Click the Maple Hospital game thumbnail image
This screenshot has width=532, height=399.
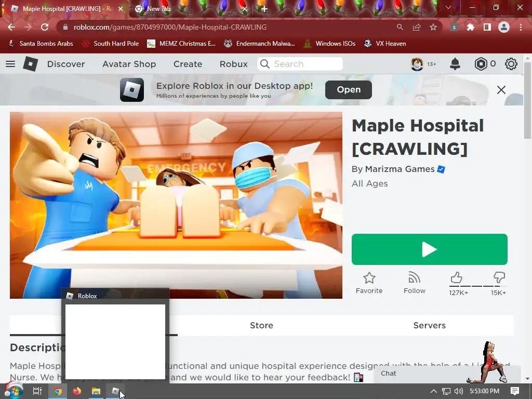click(x=176, y=205)
